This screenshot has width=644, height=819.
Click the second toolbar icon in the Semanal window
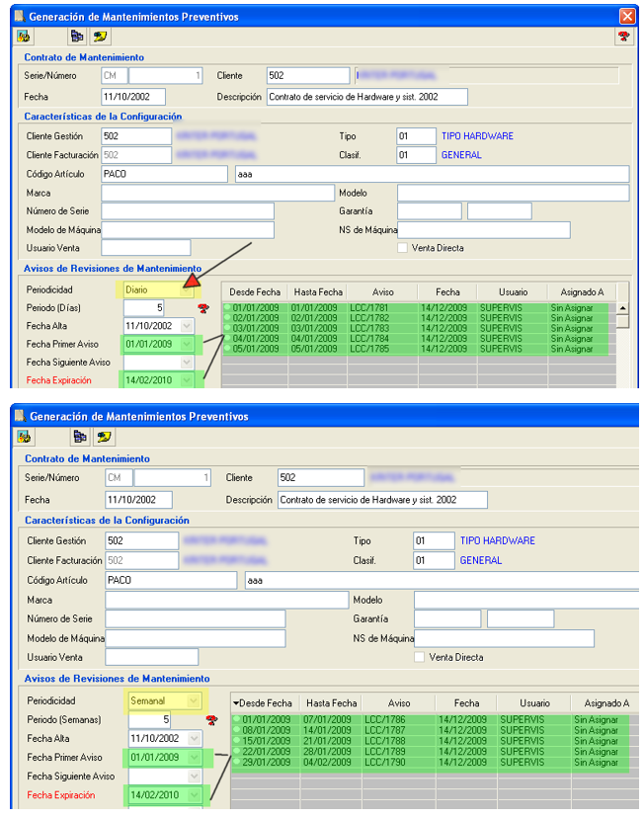79,436
